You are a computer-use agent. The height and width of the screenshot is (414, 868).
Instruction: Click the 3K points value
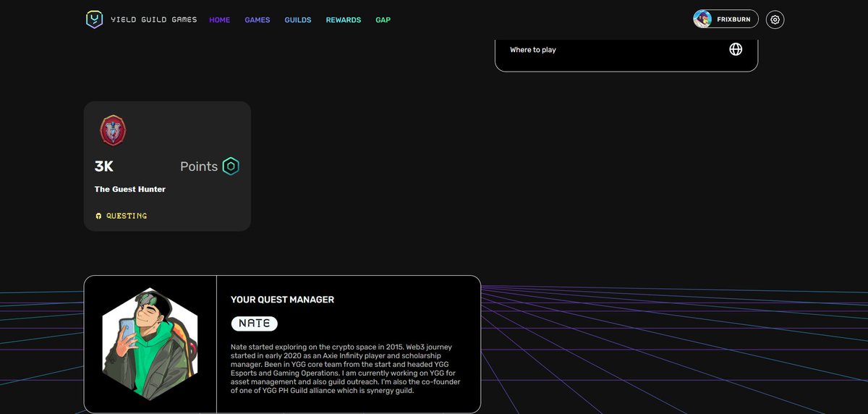click(x=104, y=166)
